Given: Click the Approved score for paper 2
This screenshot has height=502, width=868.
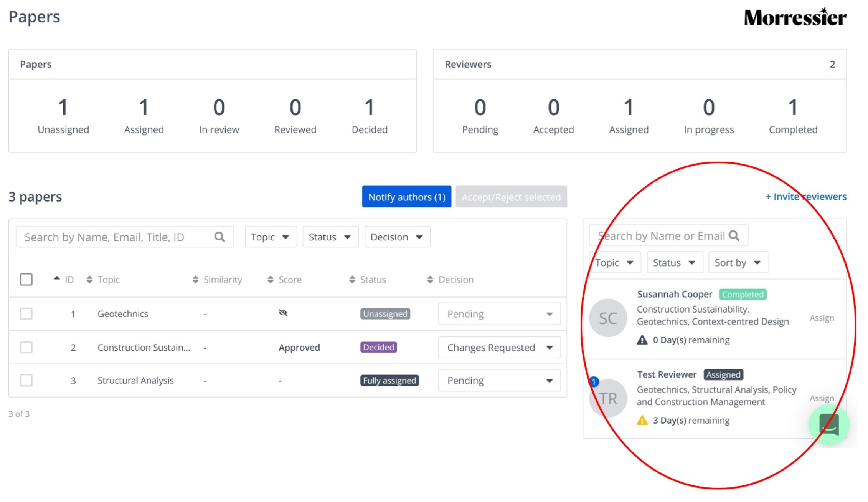Looking at the screenshot, I should 299,347.
